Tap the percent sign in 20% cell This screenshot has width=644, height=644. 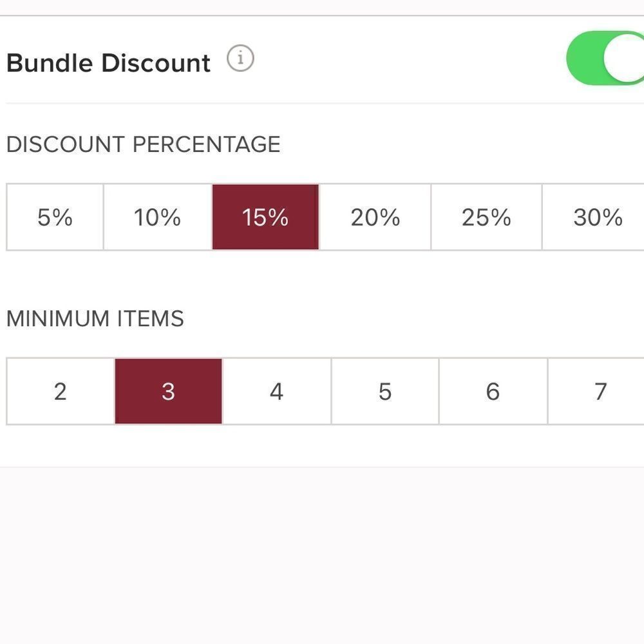390,218
